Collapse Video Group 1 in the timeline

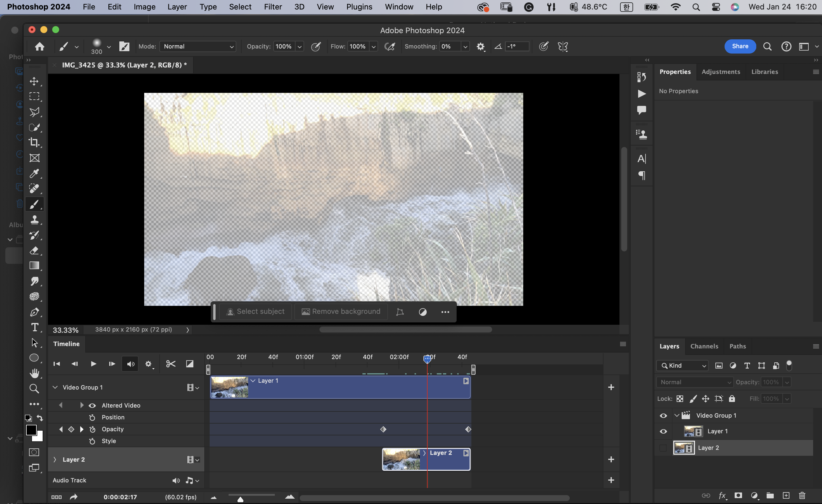point(55,387)
